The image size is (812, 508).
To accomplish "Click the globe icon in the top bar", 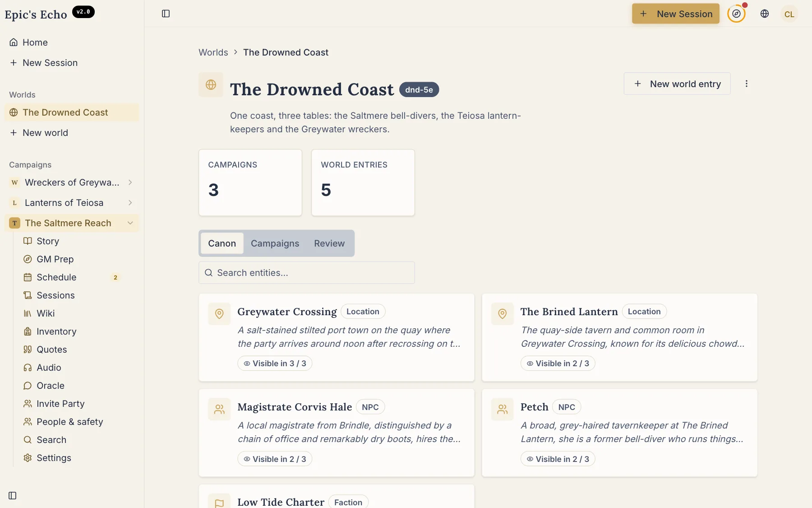I will tap(765, 14).
